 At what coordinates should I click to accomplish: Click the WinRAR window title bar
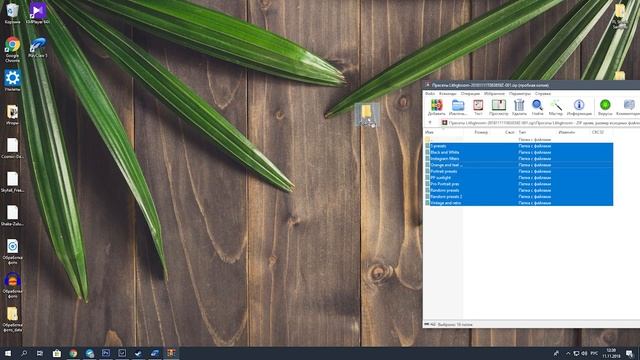tap(531, 85)
